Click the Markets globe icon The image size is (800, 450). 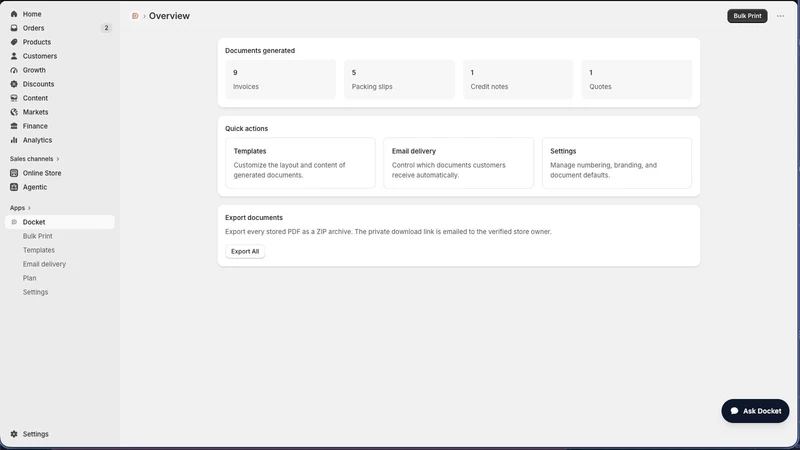click(x=14, y=112)
